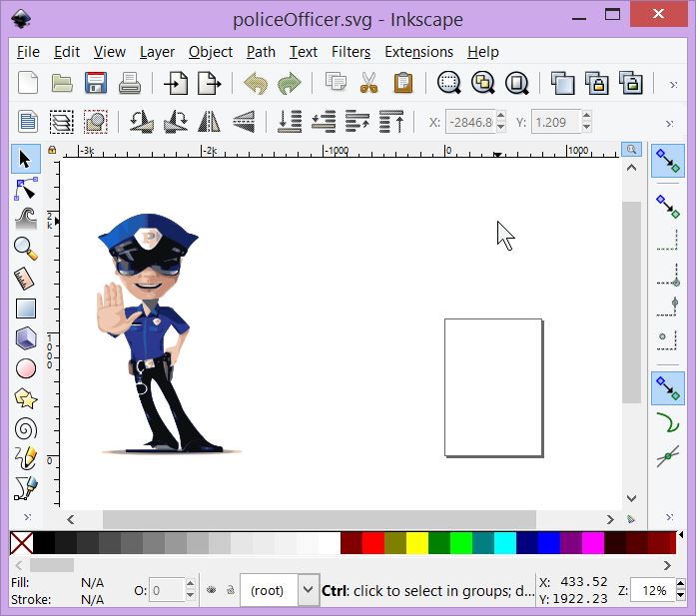The width and height of the screenshot is (696, 616).
Task: Select the Star polygon tool
Action: point(26,398)
